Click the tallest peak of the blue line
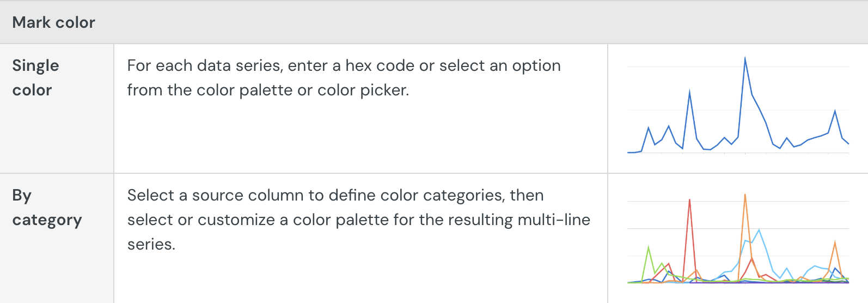 click(745, 59)
